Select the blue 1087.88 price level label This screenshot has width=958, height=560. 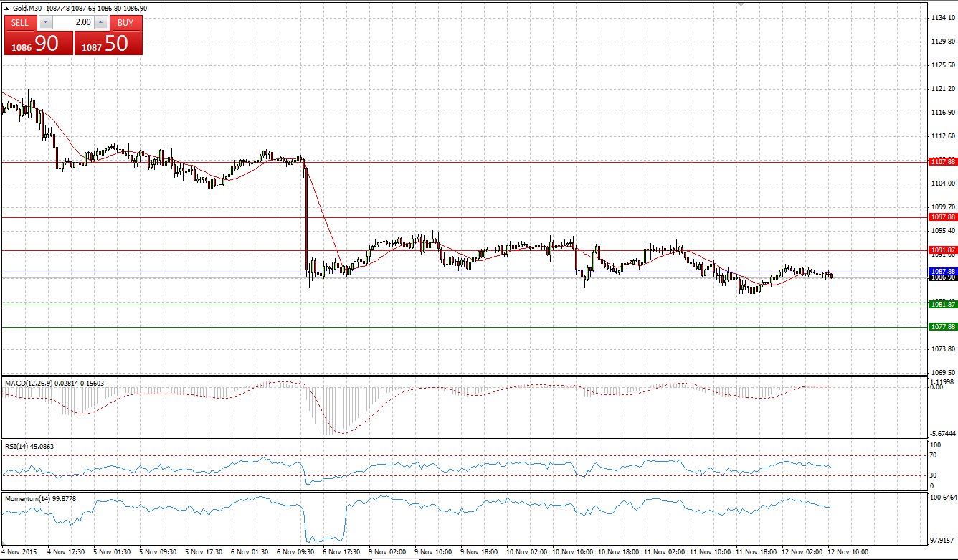(942, 272)
